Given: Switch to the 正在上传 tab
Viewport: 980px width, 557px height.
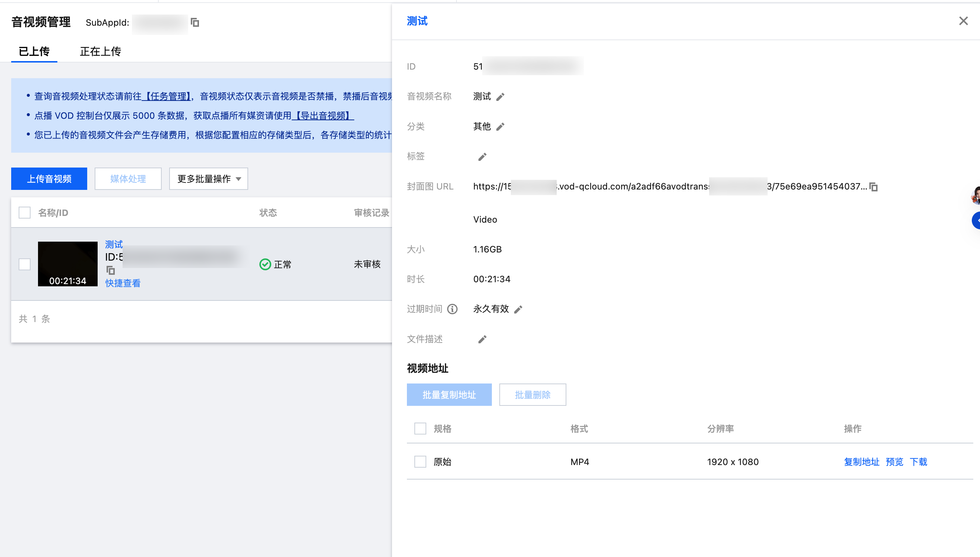Looking at the screenshot, I should tap(100, 51).
